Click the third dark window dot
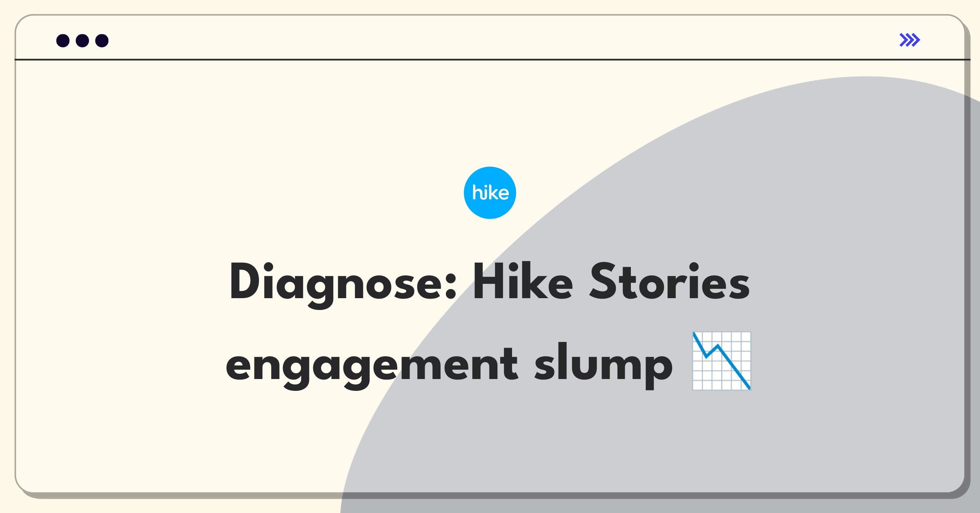 click(x=102, y=40)
